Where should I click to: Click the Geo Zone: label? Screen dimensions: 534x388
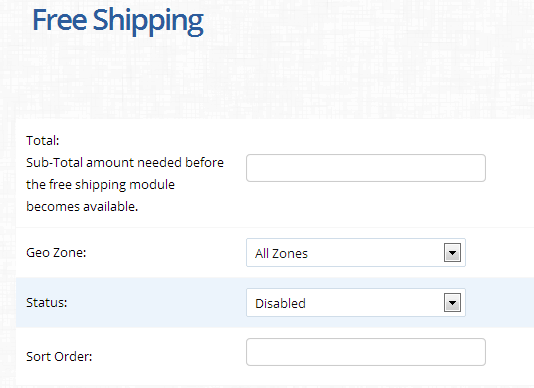56,252
